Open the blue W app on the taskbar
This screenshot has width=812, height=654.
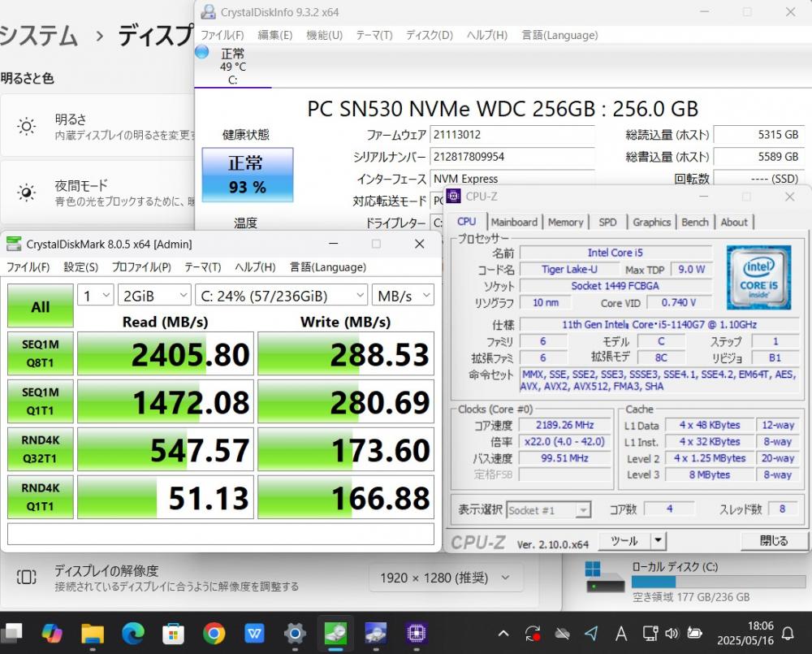point(254,633)
